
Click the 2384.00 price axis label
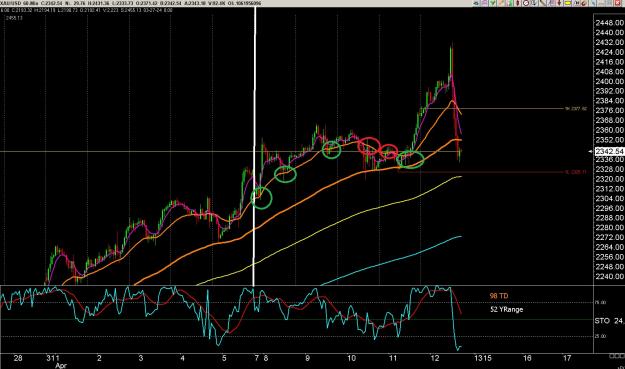[x=609, y=101]
